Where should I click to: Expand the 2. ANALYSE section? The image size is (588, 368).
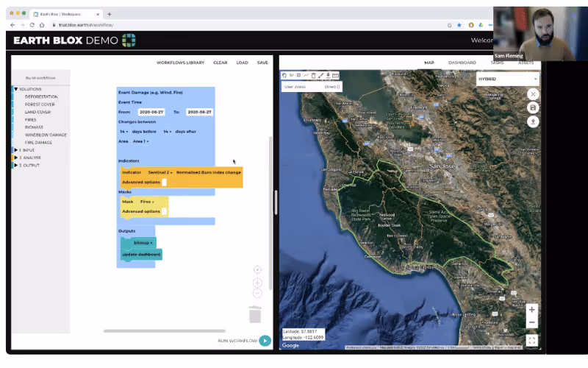(16, 158)
